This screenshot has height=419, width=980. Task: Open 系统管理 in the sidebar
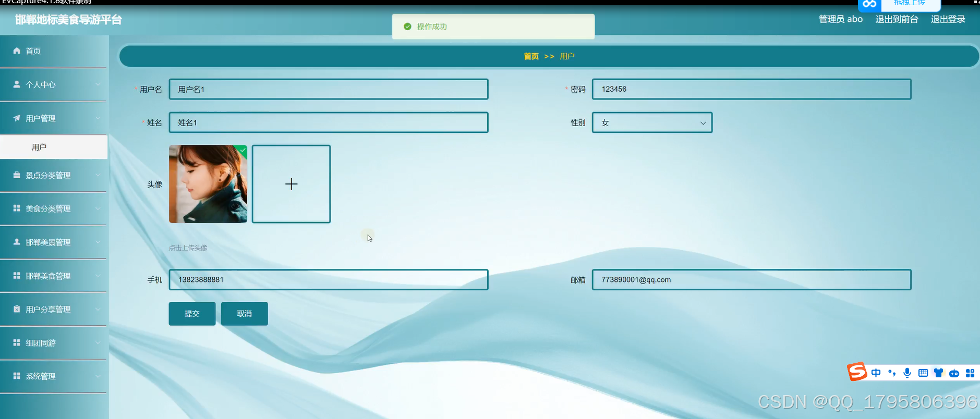(x=54, y=376)
